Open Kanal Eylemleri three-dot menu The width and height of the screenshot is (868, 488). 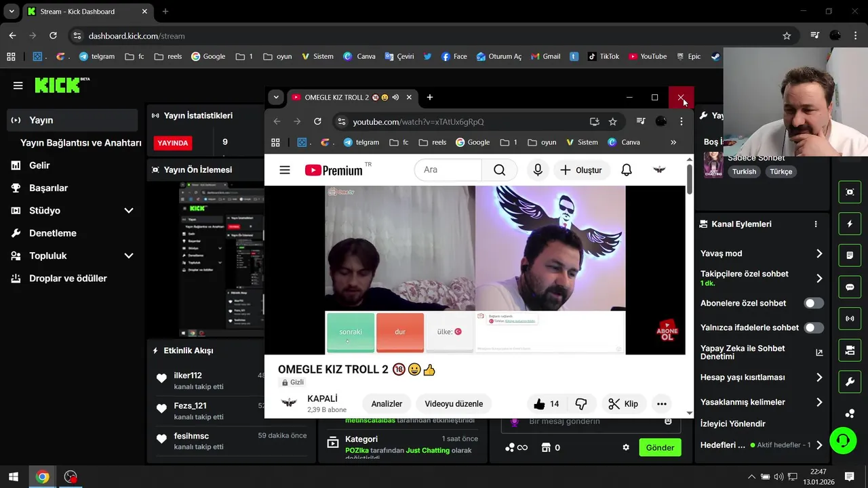(x=816, y=224)
